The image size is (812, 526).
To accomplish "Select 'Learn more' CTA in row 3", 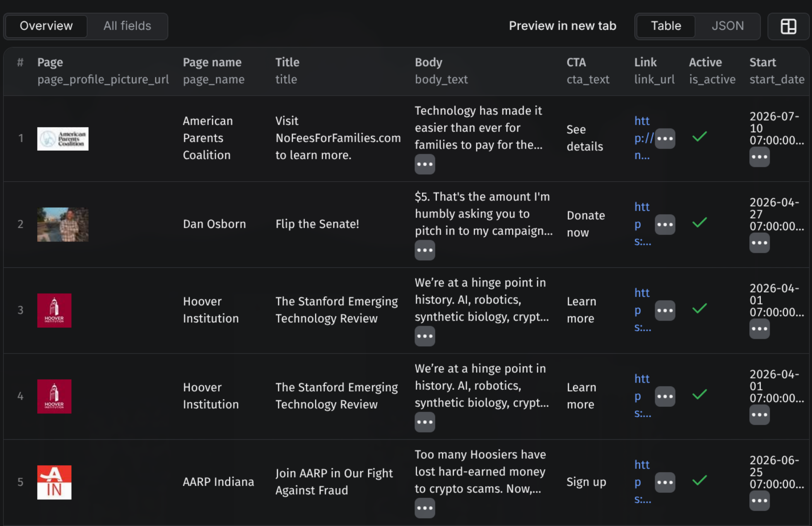I will (581, 310).
